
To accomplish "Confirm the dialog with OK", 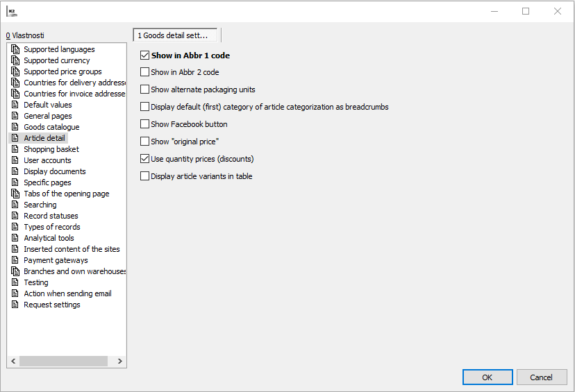I will click(487, 377).
